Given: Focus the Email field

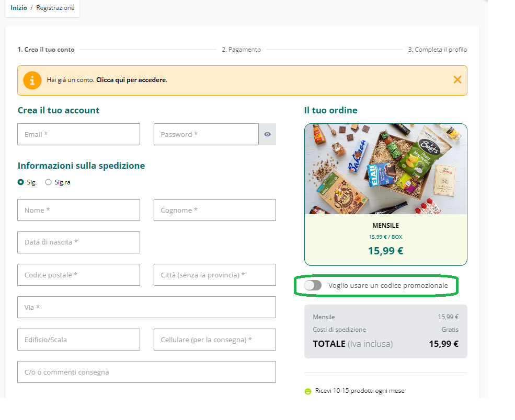Looking at the screenshot, I should (78, 134).
